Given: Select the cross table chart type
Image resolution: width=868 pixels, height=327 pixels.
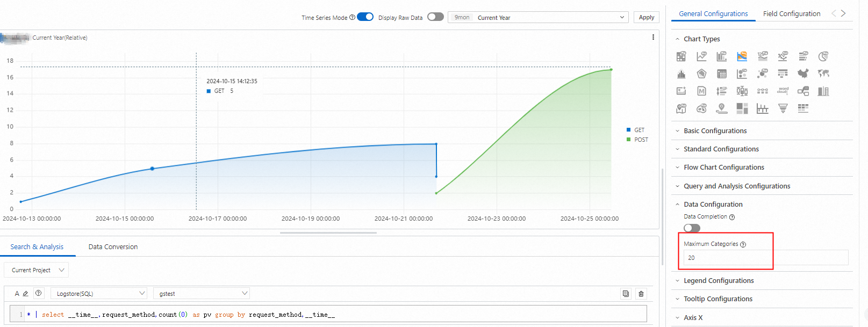Looking at the screenshot, I should tap(722, 74).
